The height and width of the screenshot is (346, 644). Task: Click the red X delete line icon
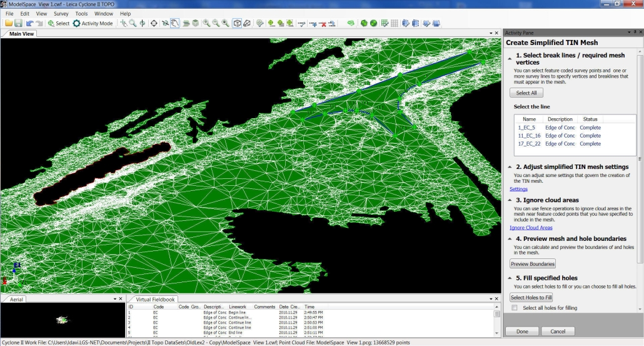tap(323, 23)
